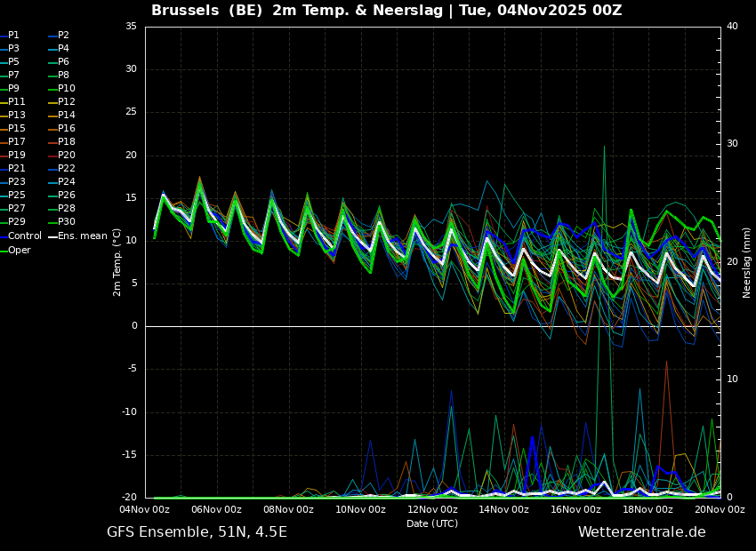Click the 16Nov 00z date tick label
Image resolution: width=756 pixels, height=551 pixels.
click(x=575, y=509)
